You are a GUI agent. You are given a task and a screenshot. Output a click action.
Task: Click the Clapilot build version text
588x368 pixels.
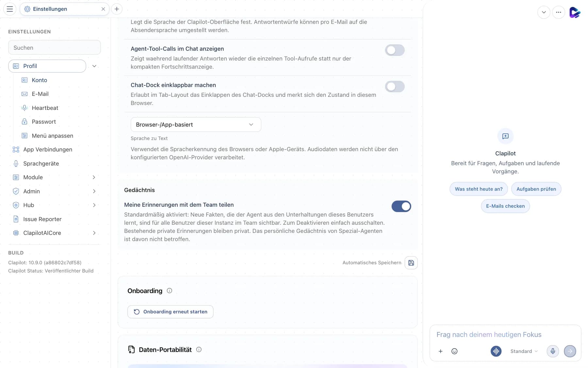point(45,263)
